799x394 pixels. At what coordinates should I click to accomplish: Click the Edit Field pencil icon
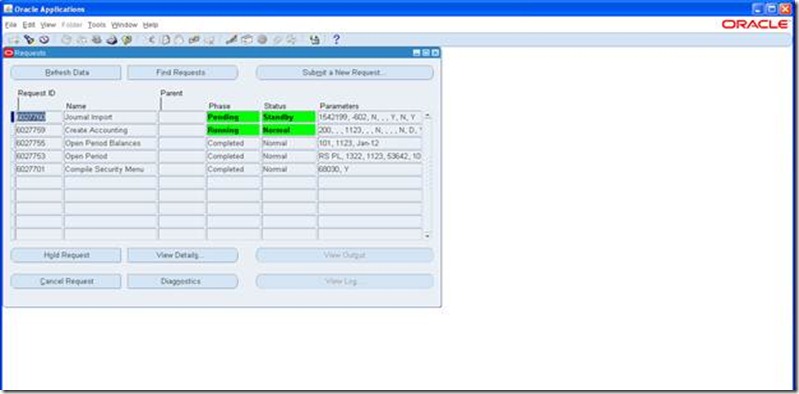click(232, 40)
